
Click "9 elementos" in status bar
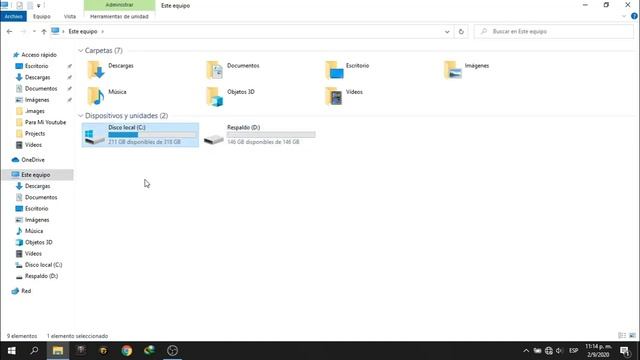pyautogui.click(x=22, y=336)
